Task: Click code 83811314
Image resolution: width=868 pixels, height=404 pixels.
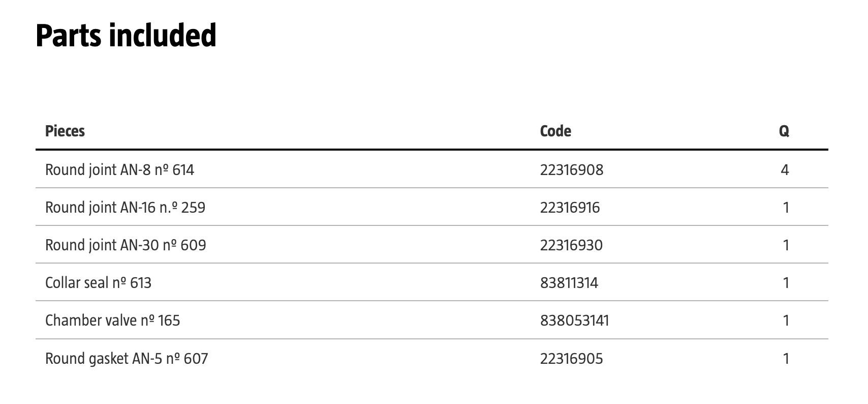Action: click(x=569, y=282)
